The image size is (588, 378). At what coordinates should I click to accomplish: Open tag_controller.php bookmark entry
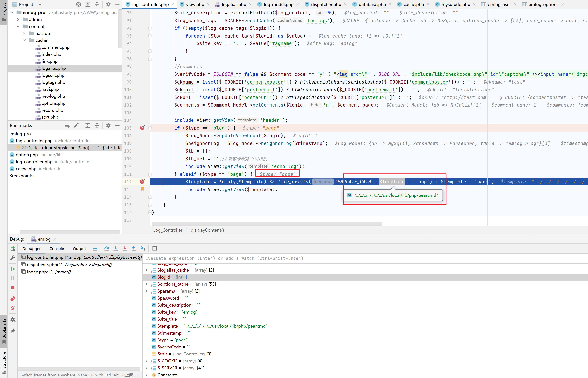(34, 141)
